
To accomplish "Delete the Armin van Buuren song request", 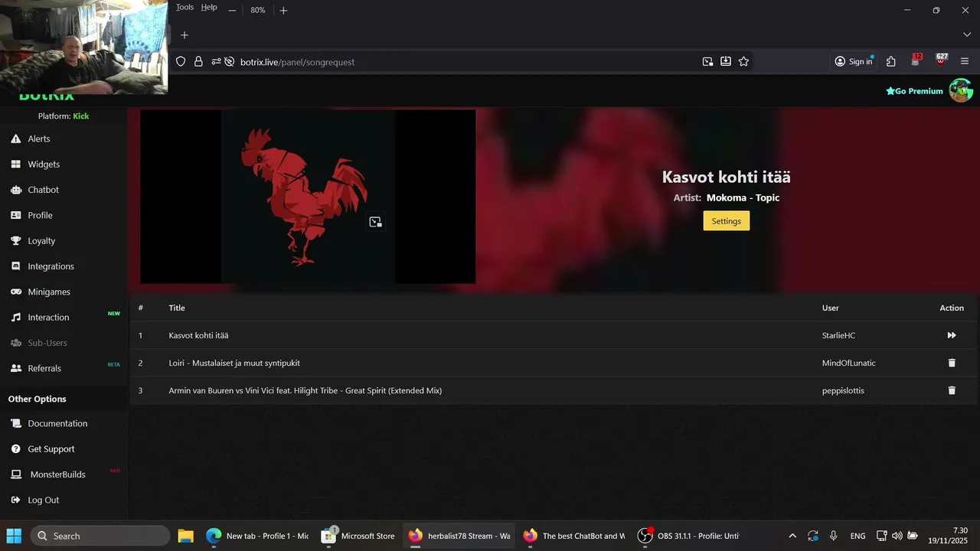I will point(952,390).
